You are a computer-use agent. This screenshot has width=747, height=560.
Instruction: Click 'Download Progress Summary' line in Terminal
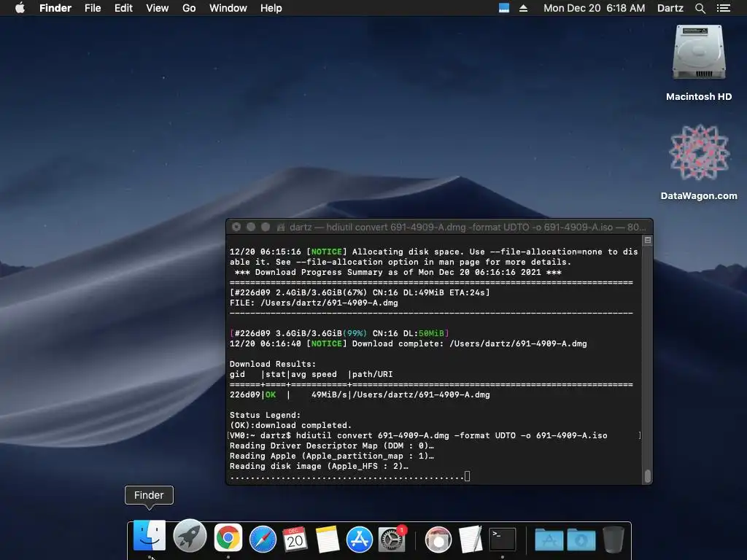398,273
